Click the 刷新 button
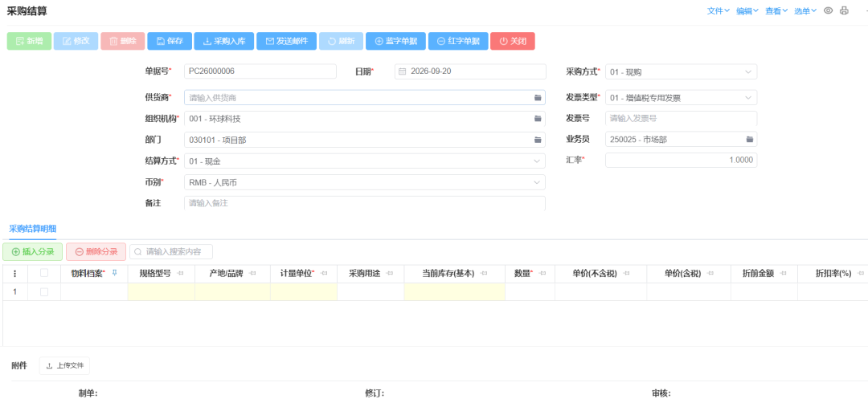 341,41
